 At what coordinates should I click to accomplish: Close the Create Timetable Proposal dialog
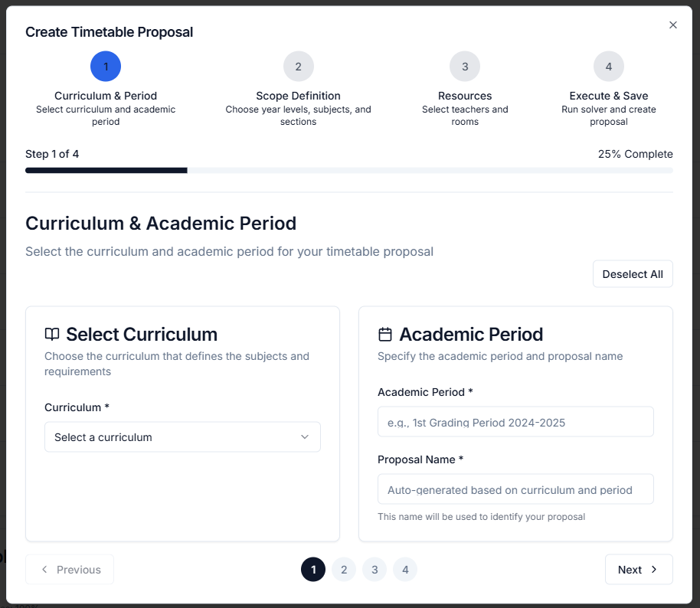[x=673, y=25]
